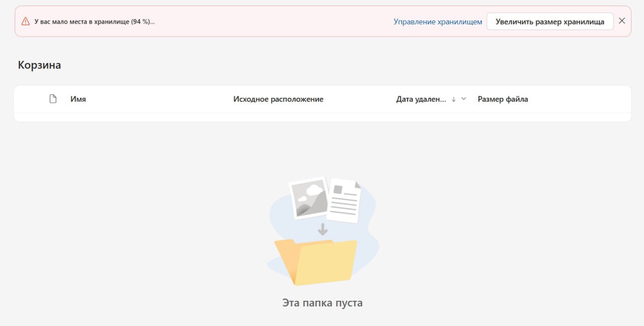Click the Эта папка пуста message
644x326 pixels.
(x=322, y=303)
